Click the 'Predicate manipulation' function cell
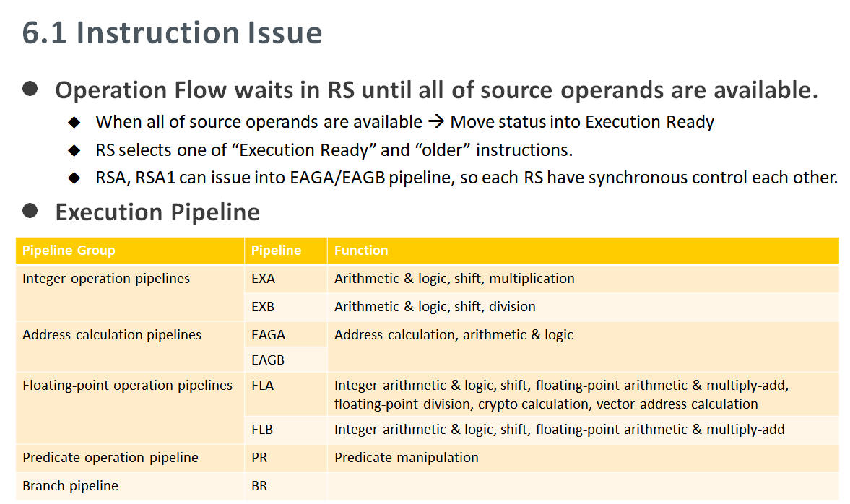This screenshot has width=850, height=504. (584, 458)
